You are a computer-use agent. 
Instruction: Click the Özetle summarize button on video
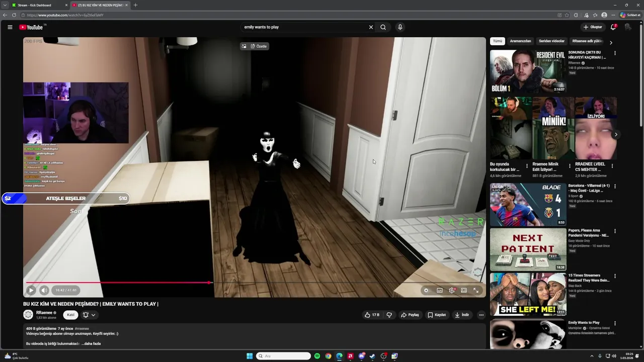coord(259,46)
